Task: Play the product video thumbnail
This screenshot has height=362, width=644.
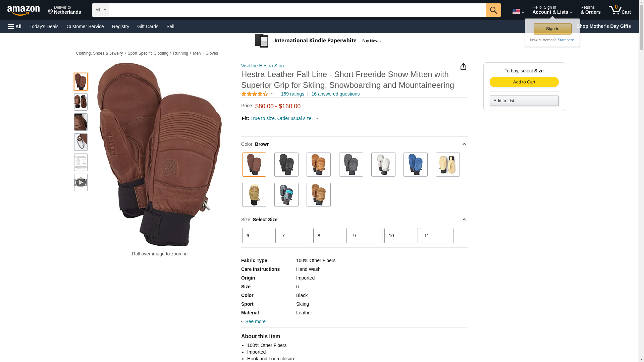Action: [81, 182]
